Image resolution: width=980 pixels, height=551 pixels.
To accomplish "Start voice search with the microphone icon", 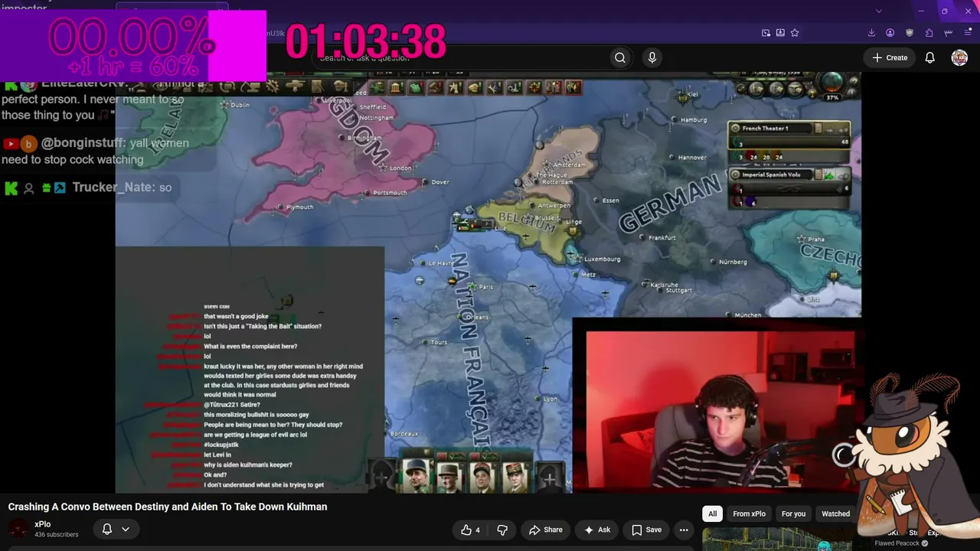I will [x=652, y=57].
